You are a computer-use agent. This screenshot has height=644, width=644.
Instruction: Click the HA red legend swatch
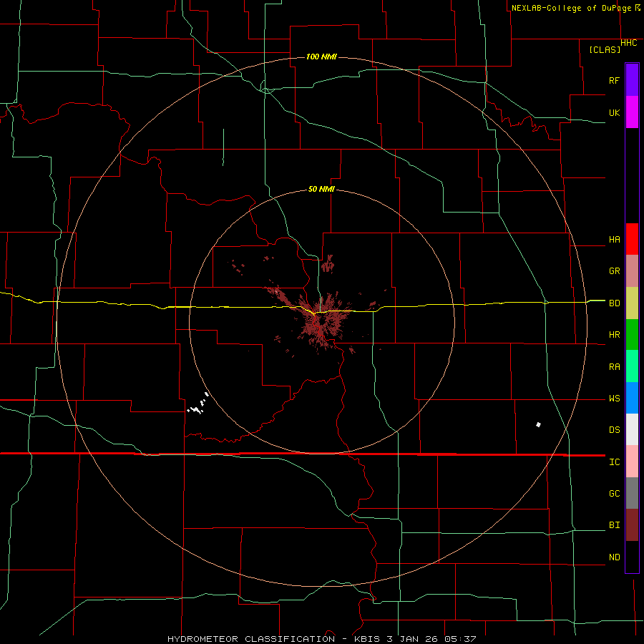(632, 239)
